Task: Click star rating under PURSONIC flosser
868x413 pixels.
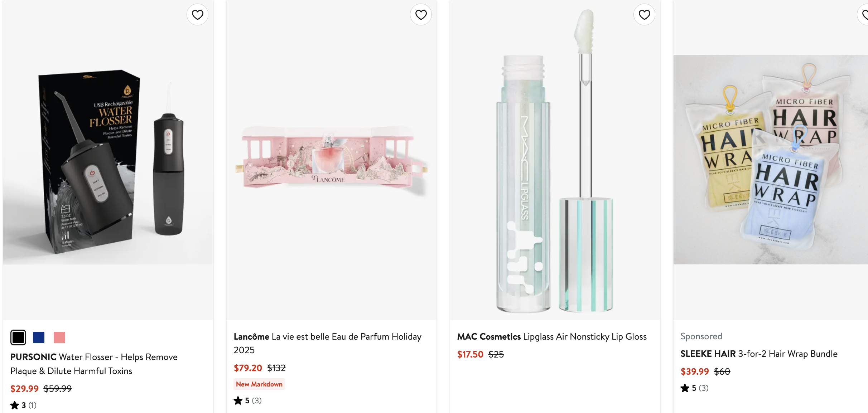Action: coord(24,405)
